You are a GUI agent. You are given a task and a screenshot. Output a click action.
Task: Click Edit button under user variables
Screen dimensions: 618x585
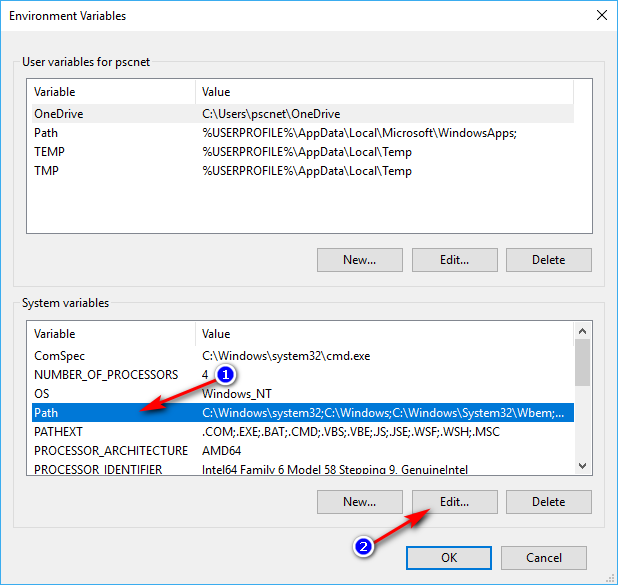tap(454, 260)
